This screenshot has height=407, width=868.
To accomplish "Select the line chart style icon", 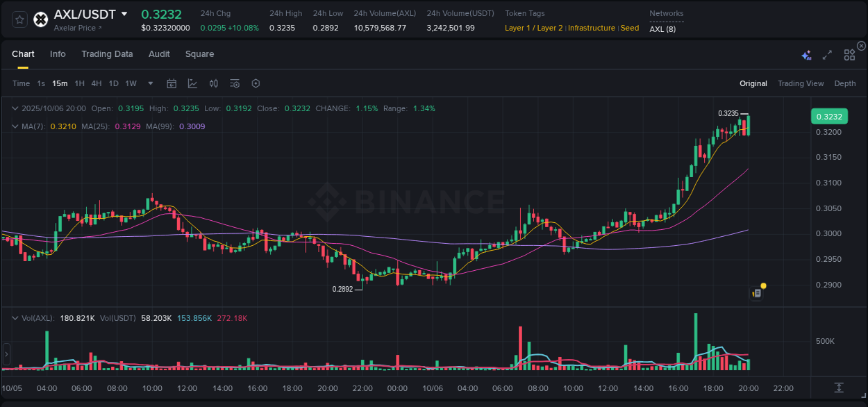I will point(192,83).
